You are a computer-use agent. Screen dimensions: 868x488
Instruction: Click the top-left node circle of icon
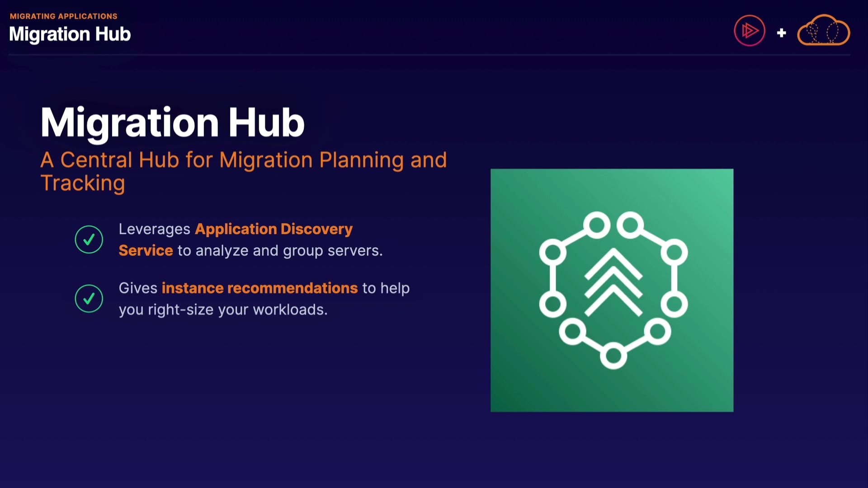[x=596, y=225]
